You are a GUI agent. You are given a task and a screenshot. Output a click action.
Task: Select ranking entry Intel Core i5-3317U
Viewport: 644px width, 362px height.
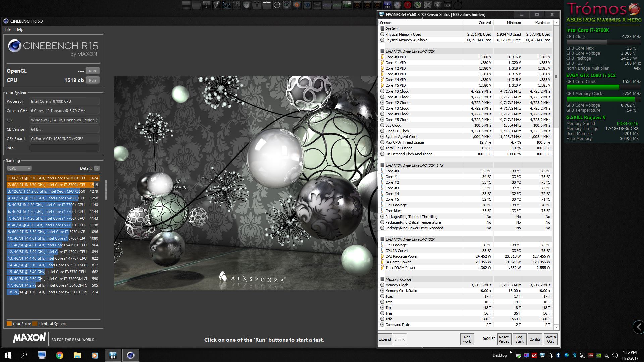tap(53, 292)
